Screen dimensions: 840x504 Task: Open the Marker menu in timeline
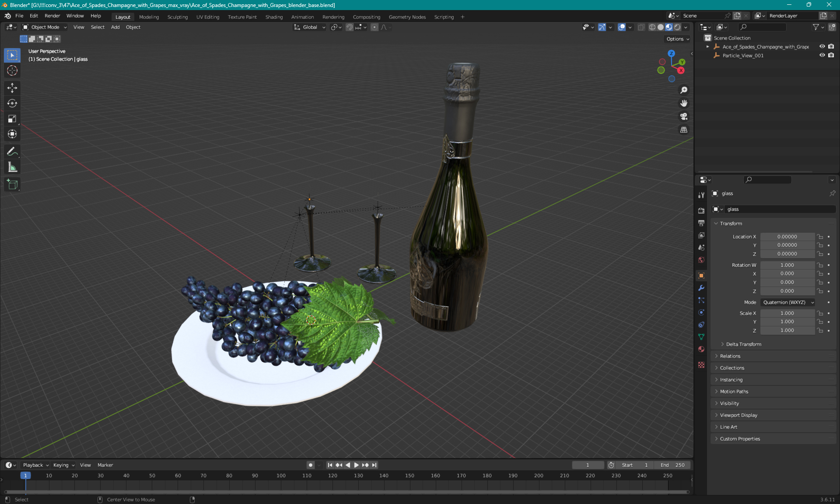coord(105,465)
